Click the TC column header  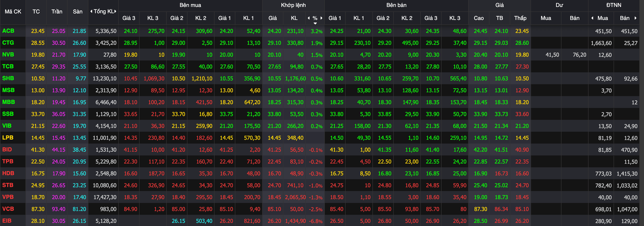coord(36,11)
